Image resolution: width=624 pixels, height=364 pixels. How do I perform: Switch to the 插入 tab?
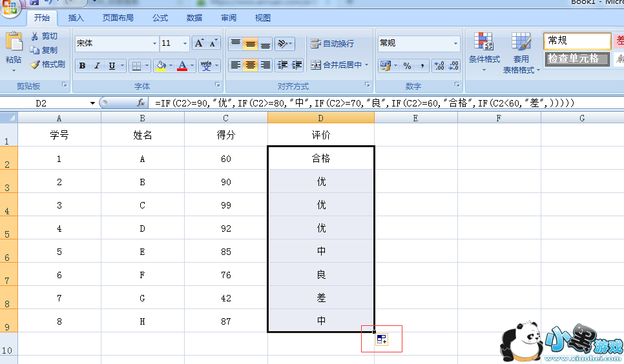76,18
